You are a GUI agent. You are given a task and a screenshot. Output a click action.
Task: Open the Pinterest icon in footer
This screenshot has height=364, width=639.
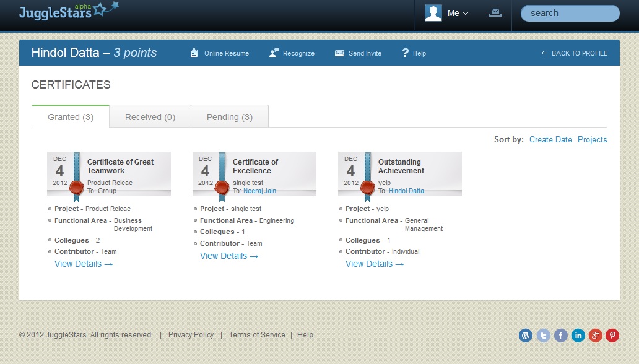pyautogui.click(x=612, y=335)
